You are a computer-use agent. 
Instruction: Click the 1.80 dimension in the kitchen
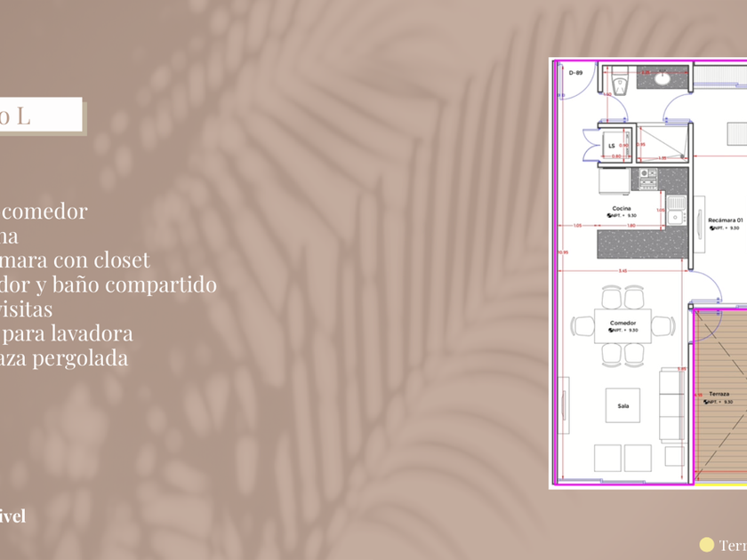tap(631, 226)
